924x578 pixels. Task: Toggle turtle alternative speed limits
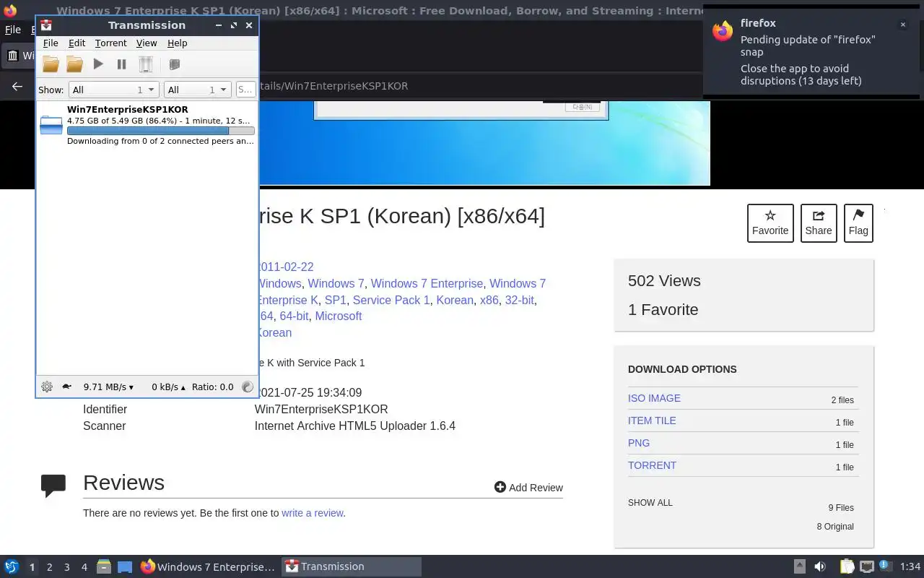coord(66,387)
